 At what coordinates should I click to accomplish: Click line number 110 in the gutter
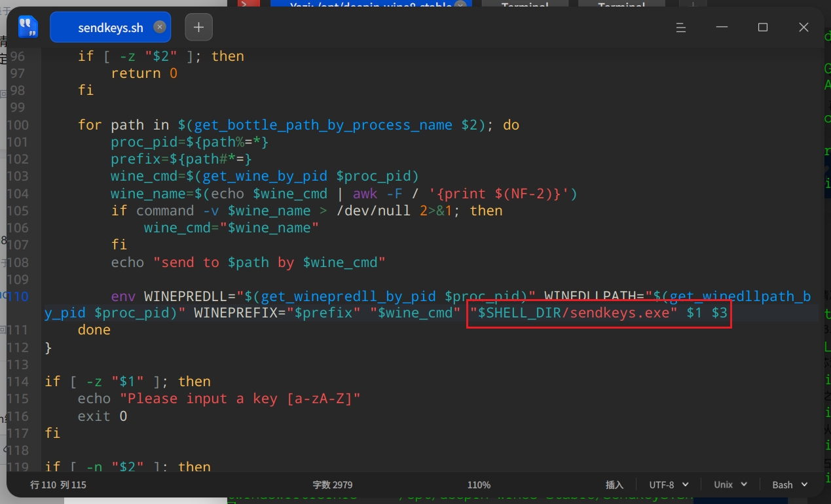(x=18, y=296)
